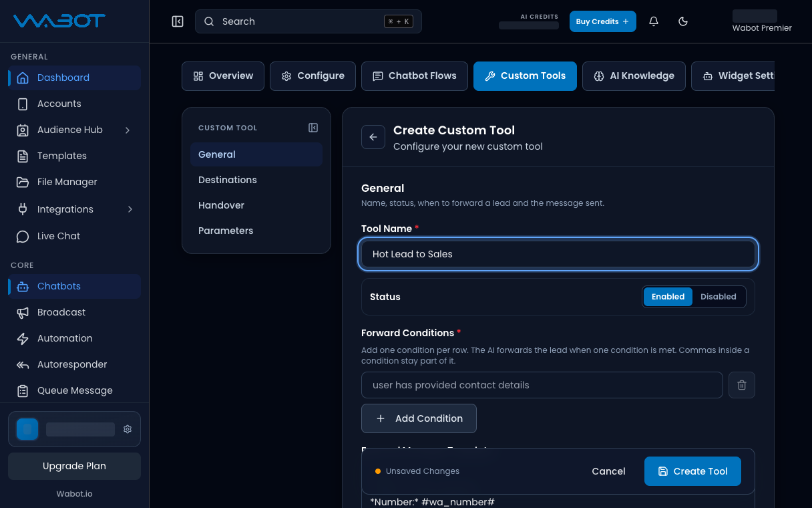Set status to Enabled
Image resolution: width=812 pixels, height=508 pixels.
[x=668, y=297]
